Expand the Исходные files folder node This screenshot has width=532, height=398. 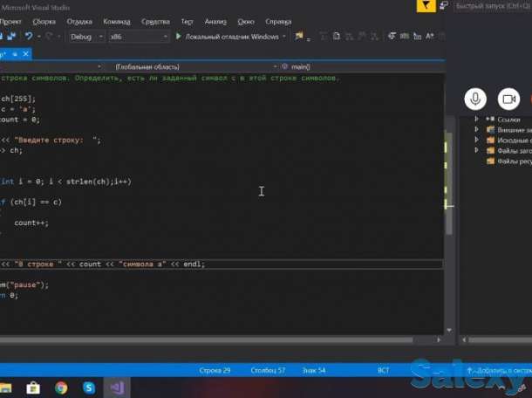pos(477,140)
